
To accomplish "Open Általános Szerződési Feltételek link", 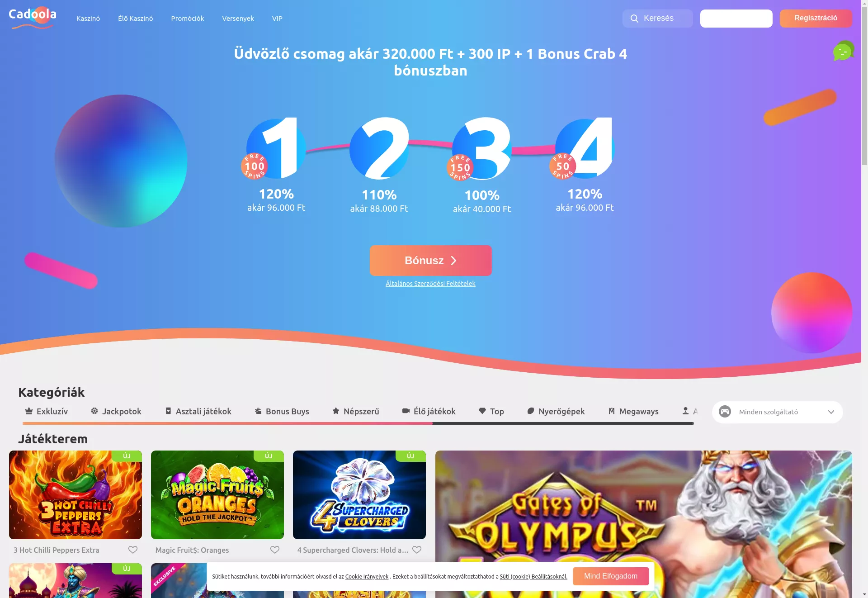I will tap(430, 284).
